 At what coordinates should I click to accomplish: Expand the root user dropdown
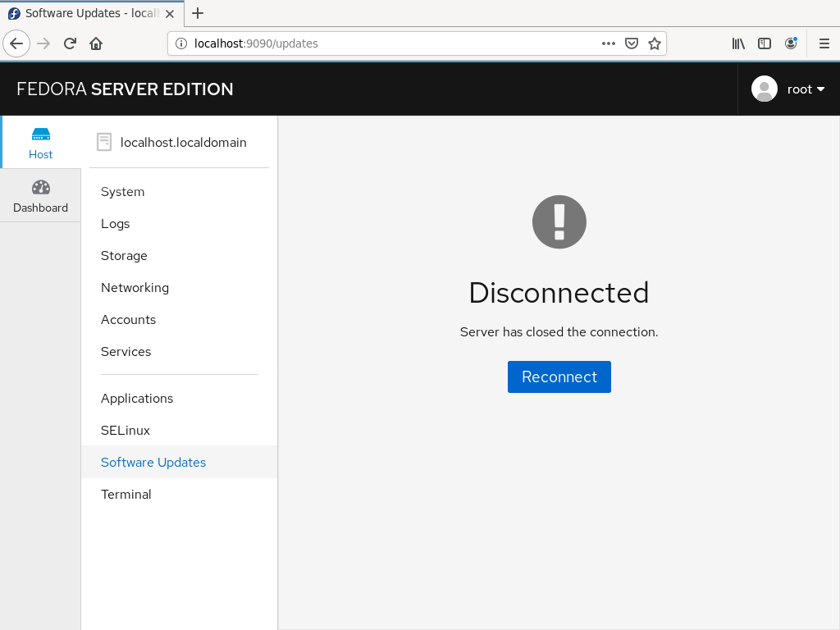click(x=788, y=89)
